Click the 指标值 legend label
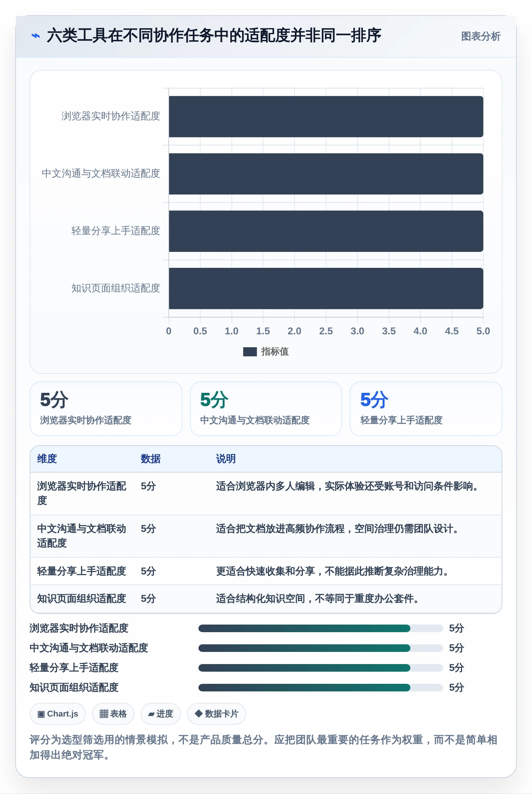Image resolution: width=532 pixels, height=794 pixels. pyautogui.click(x=275, y=352)
